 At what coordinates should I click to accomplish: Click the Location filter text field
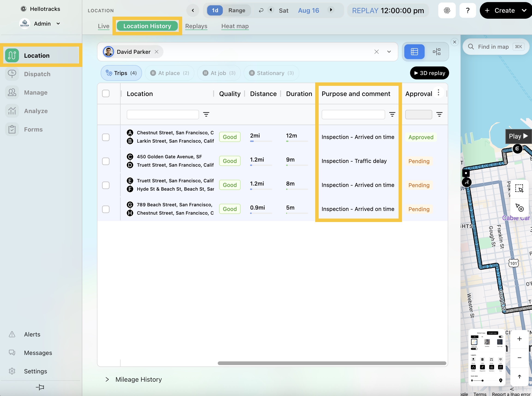pyautogui.click(x=163, y=114)
